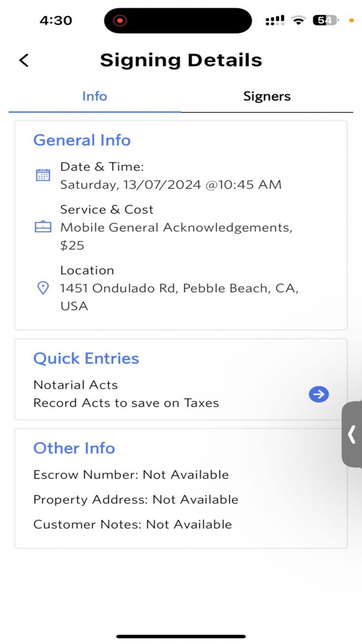
Task: Collapse the General Info section header
Action: 81,140
